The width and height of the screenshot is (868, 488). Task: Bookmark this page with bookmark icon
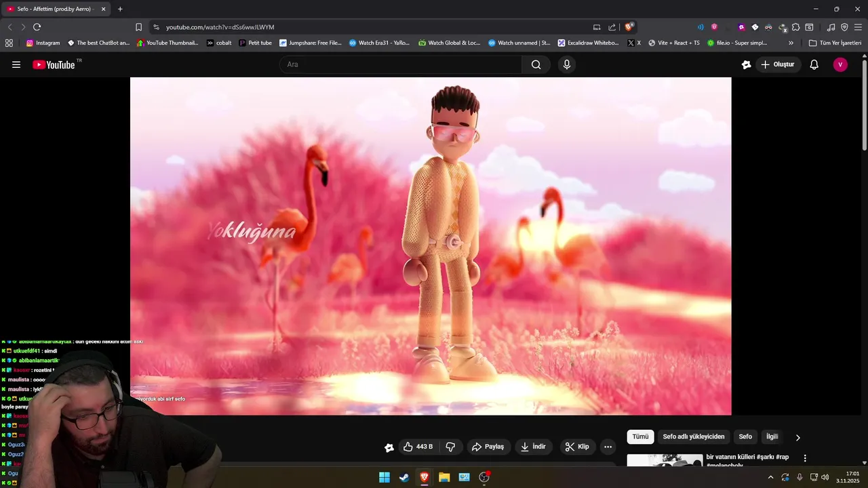pos(138,27)
